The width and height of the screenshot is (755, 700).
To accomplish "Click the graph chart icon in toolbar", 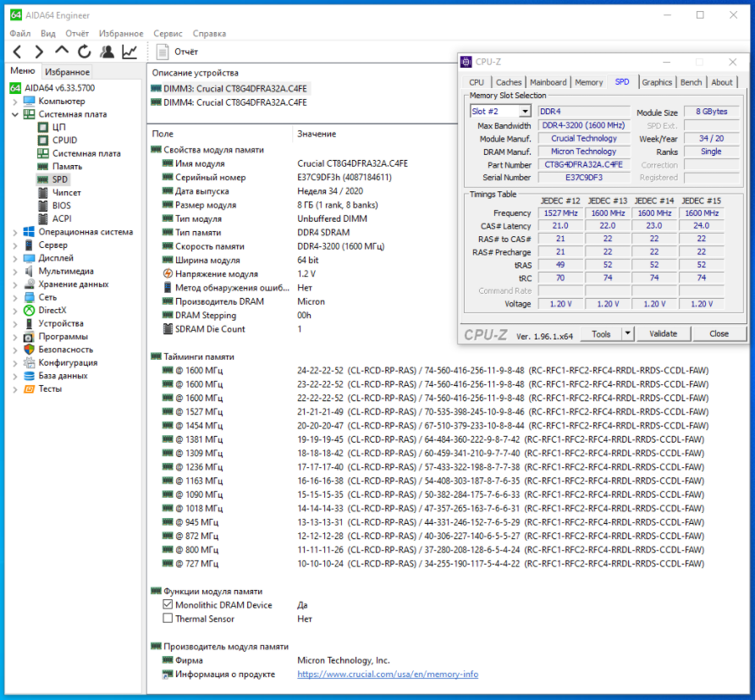I will (x=130, y=52).
